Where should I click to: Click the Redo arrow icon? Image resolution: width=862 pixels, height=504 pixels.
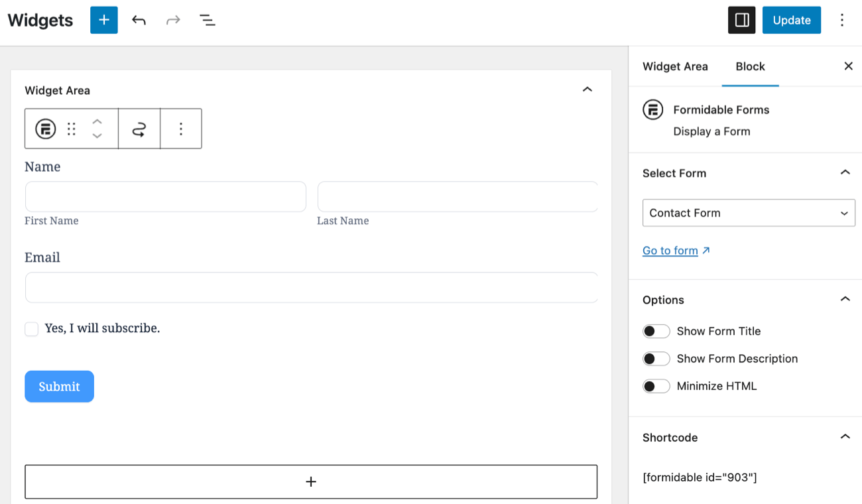(173, 20)
